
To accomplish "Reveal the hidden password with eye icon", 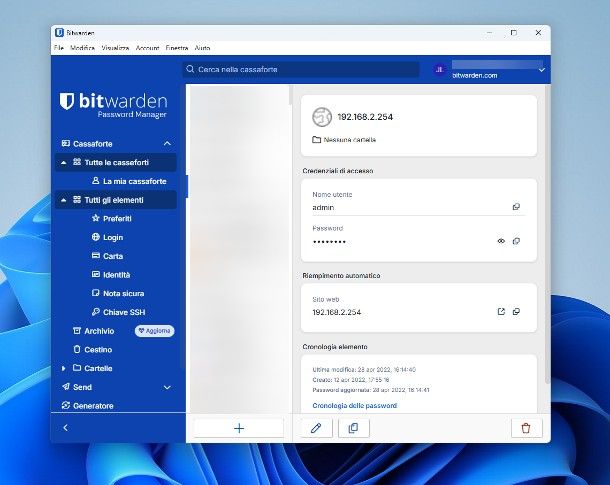I will coord(501,241).
